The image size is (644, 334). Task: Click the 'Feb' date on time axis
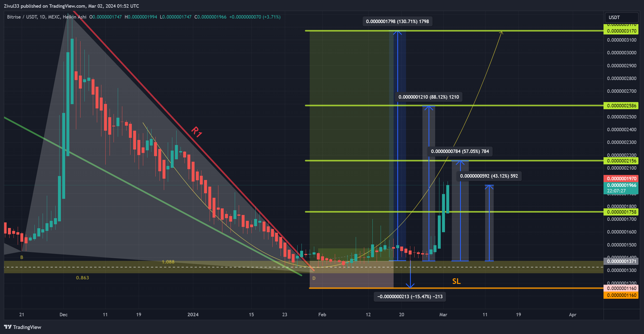tap(322, 315)
